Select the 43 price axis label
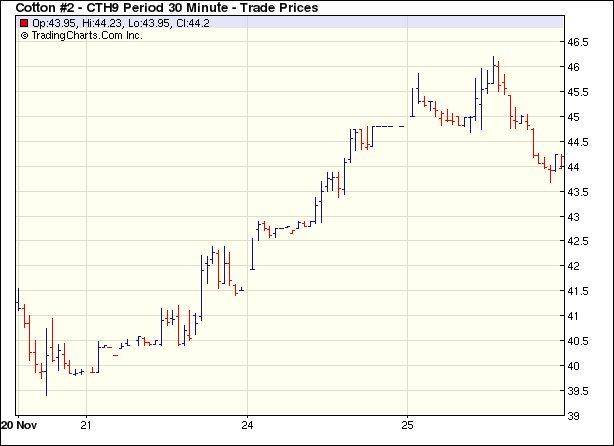This screenshot has height=446, width=614. tap(576, 217)
